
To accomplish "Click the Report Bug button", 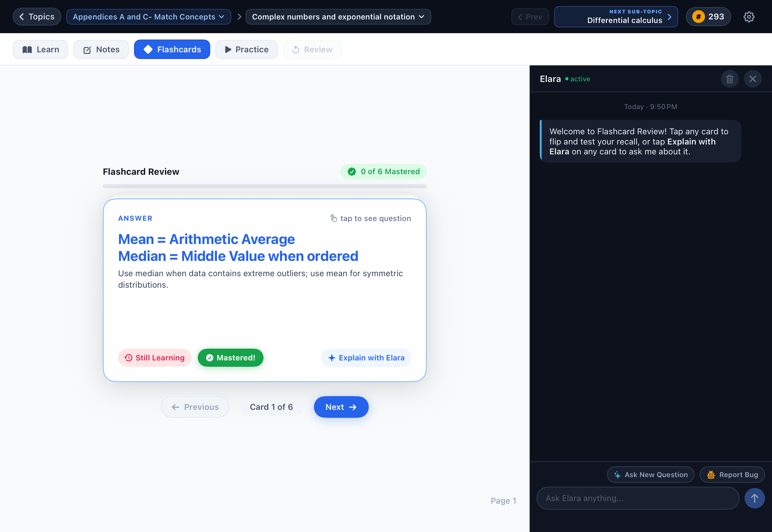I will pyautogui.click(x=732, y=475).
